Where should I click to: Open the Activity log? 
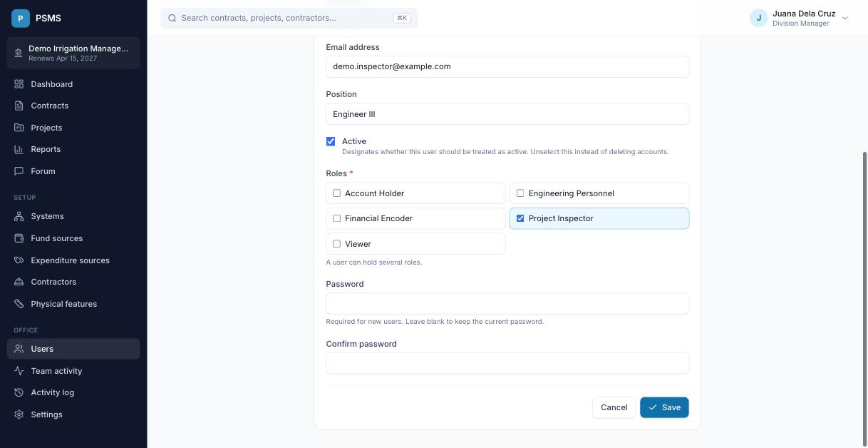tap(73, 392)
